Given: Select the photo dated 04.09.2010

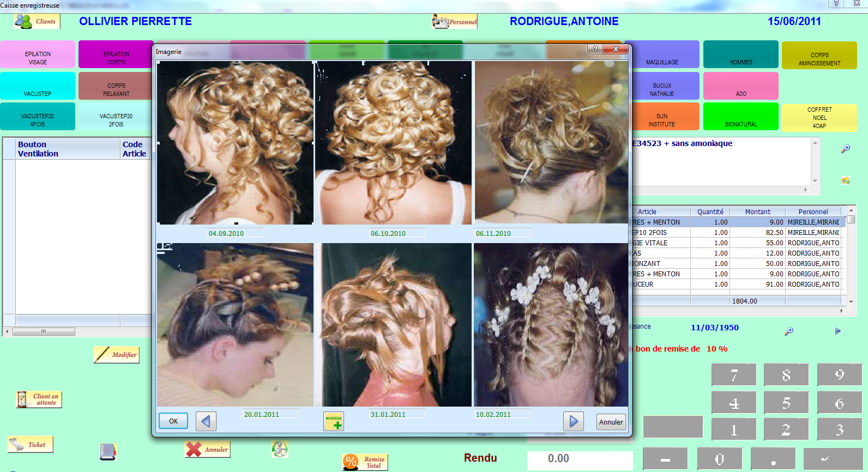Looking at the screenshot, I should [x=235, y=143].
